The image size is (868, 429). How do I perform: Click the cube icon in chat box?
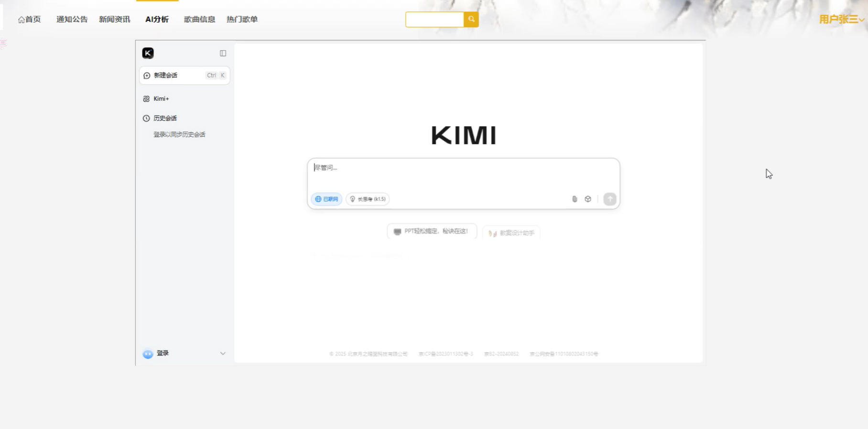(588, 199)
